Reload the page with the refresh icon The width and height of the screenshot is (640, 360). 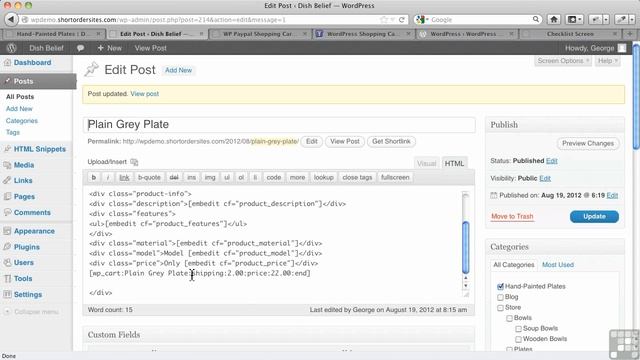[x=402, y=20]
